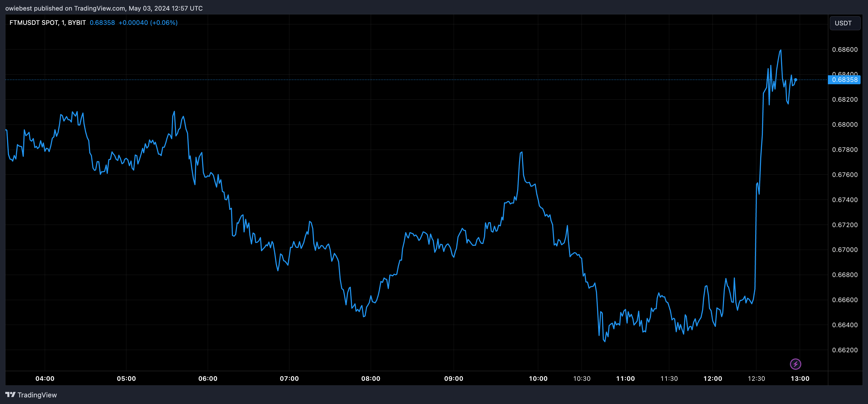Screen dimensions: 868x404
Task: Click the 13:00 time axis label
Action: click(800, 378)
